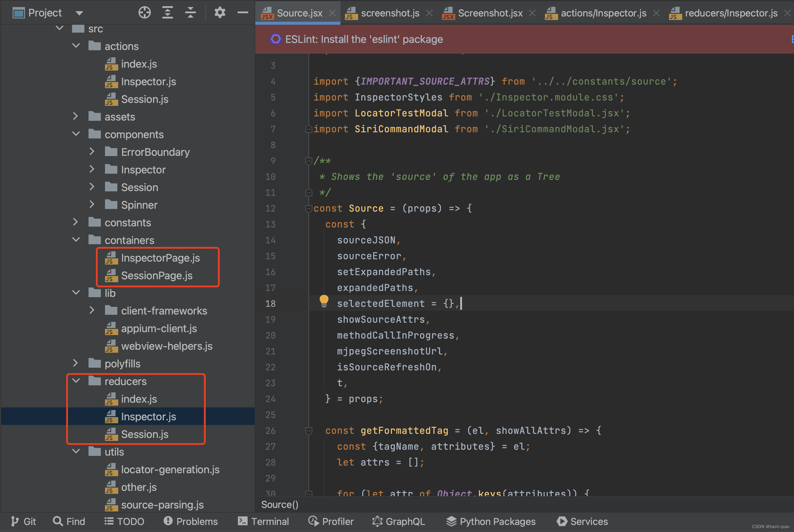This screenshot has height=532, width=794.
Task: Click the Problems tool window button
Action: [191, 521]
